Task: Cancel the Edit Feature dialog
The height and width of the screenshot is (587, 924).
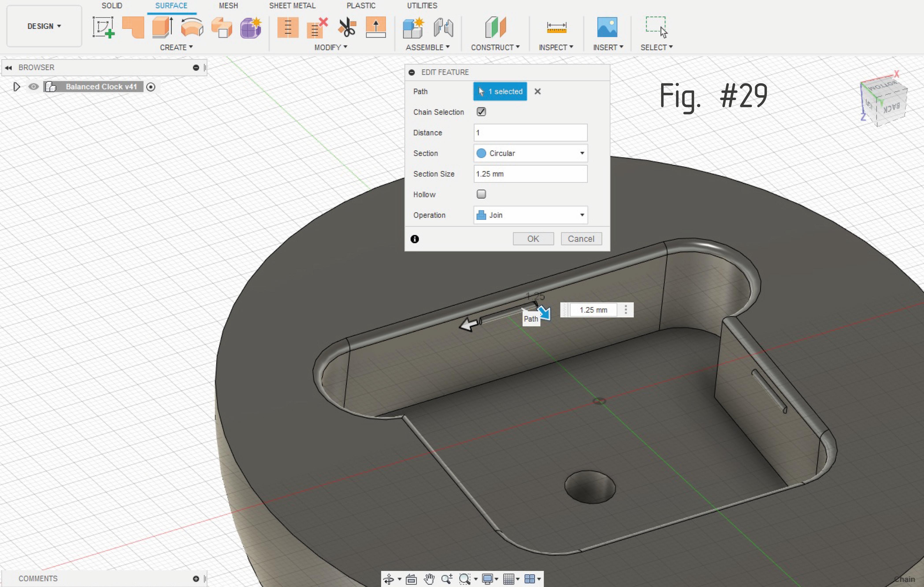Action: [581, 239]
